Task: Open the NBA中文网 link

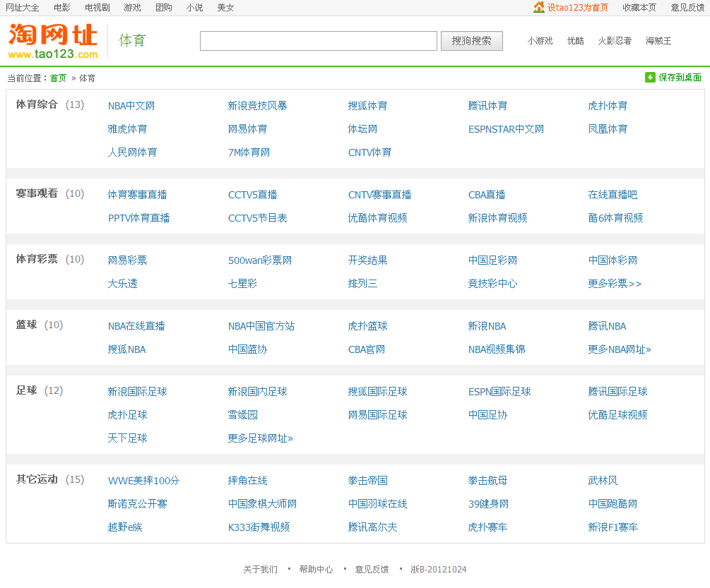Action: click(131, 106)
